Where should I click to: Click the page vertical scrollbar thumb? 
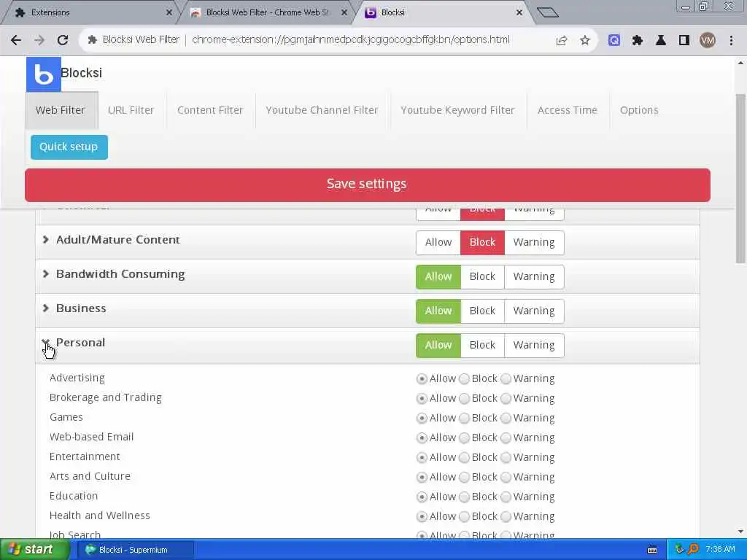tap(741, 179)
